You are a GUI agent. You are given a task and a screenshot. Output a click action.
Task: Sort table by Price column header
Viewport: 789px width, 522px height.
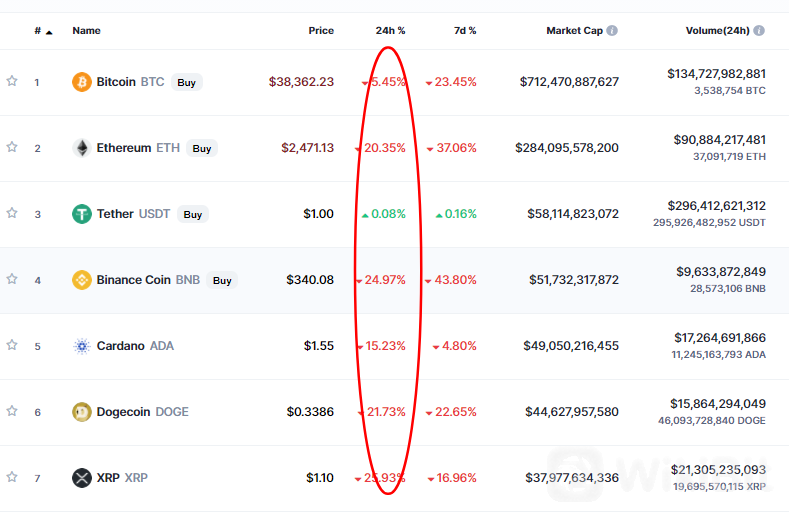320,31
